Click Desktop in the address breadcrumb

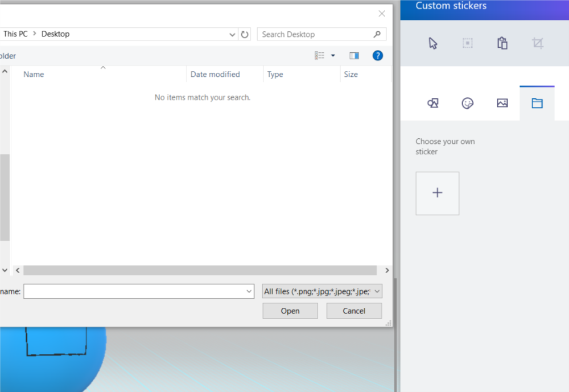(55, 34)
